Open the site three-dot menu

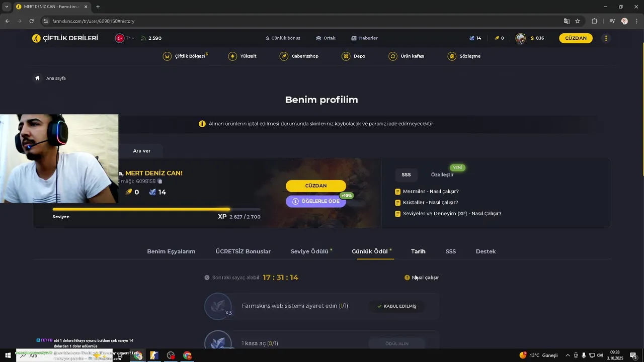pos(606,38)
